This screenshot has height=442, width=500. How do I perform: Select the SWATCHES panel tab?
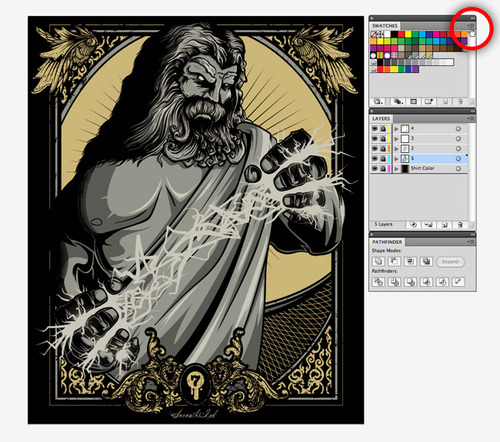(385, 26)
